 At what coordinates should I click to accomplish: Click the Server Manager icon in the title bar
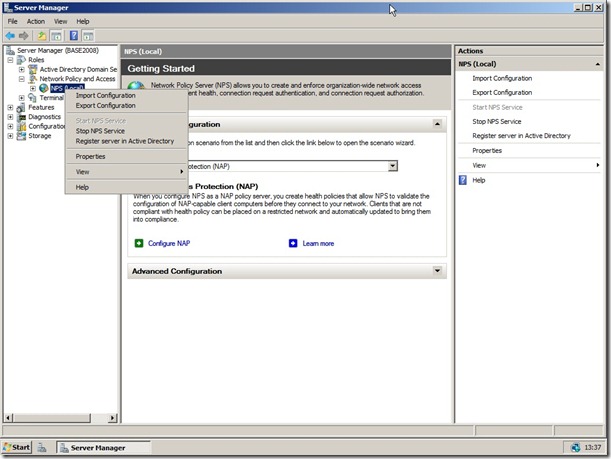tap(8, 7)
